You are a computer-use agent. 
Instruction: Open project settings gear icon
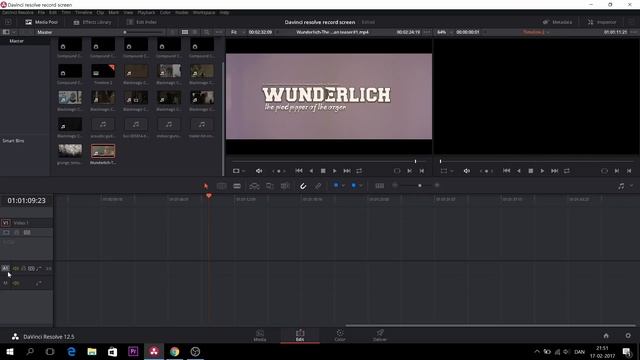pos(628,336)
